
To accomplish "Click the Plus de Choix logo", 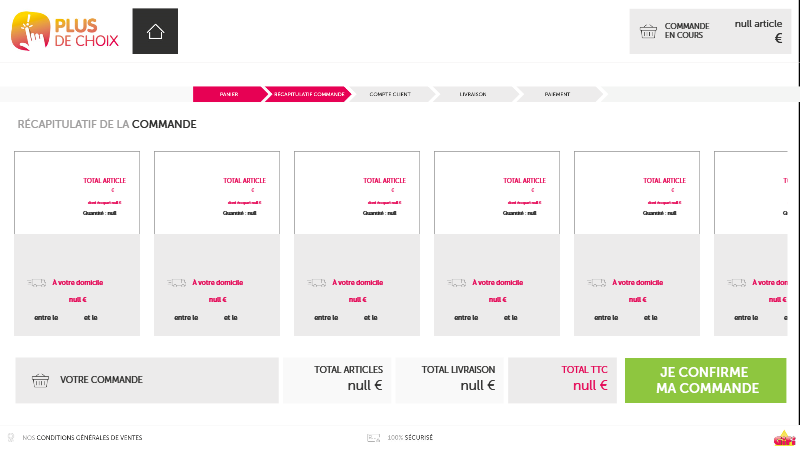I will [x=66, y=30].
